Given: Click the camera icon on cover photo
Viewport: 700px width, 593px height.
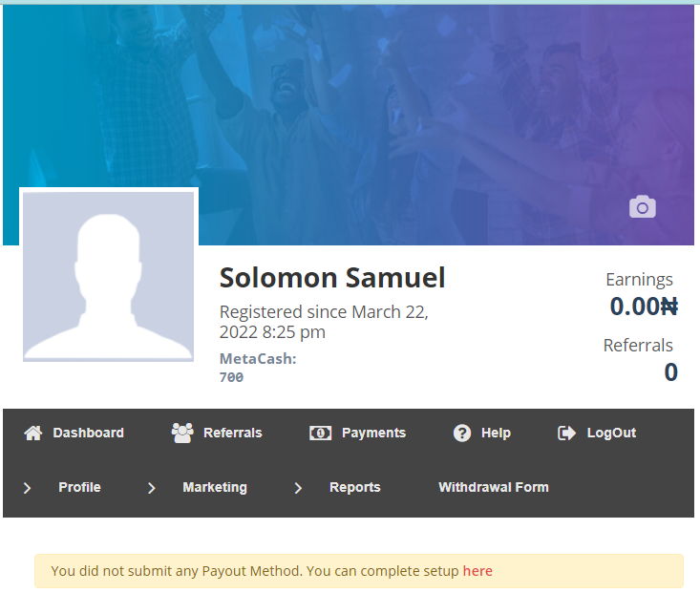Looking at the screenshot, I should pos(643,207).
